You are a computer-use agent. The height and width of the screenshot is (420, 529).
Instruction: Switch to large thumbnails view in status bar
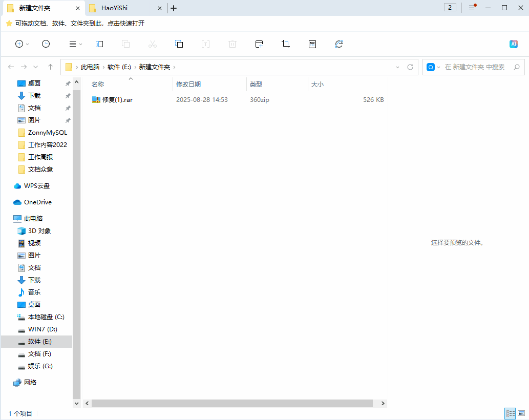click(x=521, y=413)
